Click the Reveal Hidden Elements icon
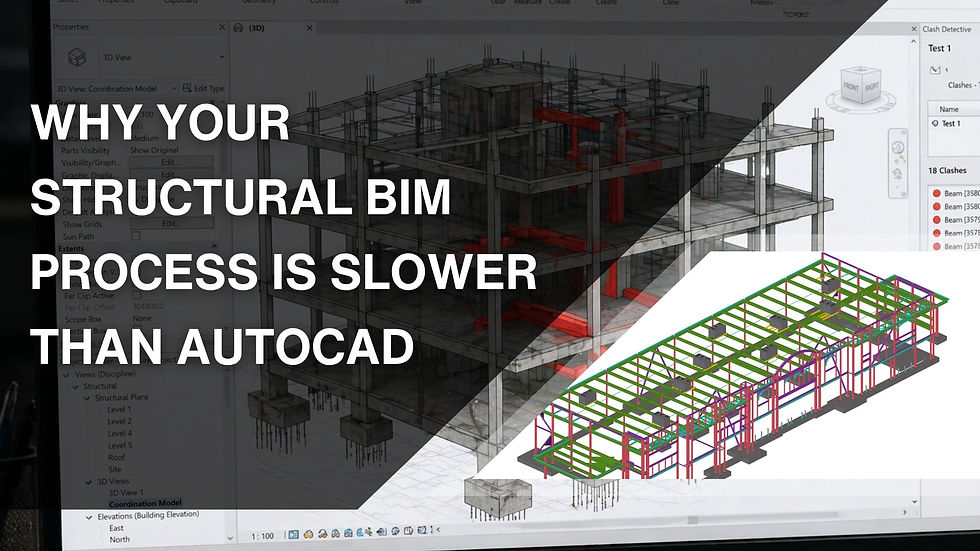 pyautogui.click(x=422, y=530)
